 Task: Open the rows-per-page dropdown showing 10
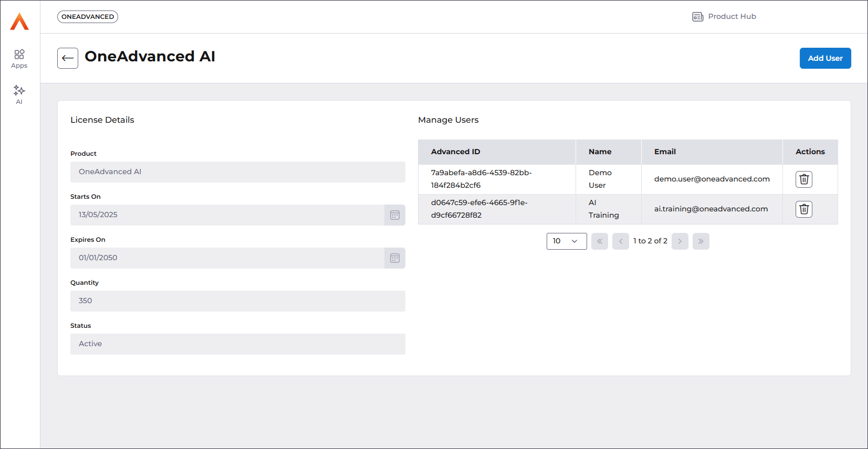pyautogui.click(x=567, y=241)
